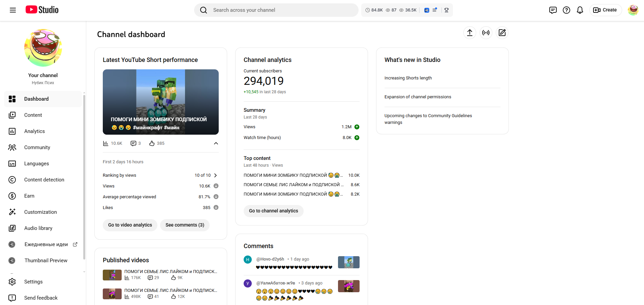This screenshot has width=644, height=305.
Task: Click Go to channel analytics button
Action: pyautogui.click(x=273, y=211)
